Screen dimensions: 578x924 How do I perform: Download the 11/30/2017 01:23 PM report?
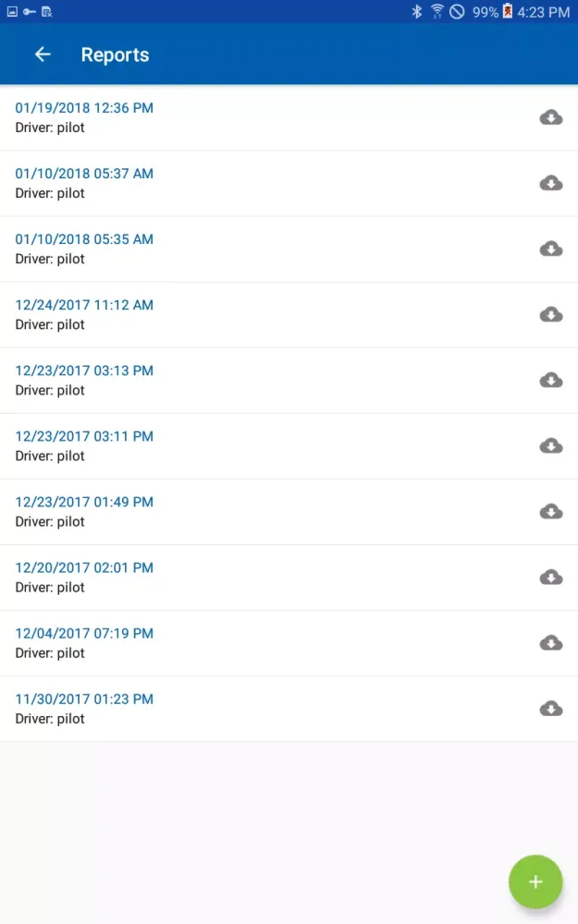click(551, 708)
